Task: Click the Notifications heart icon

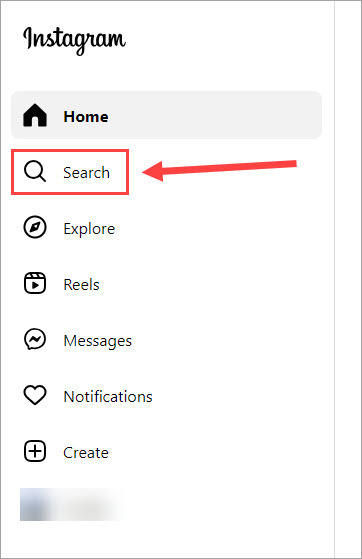Action: click(35, 395)
